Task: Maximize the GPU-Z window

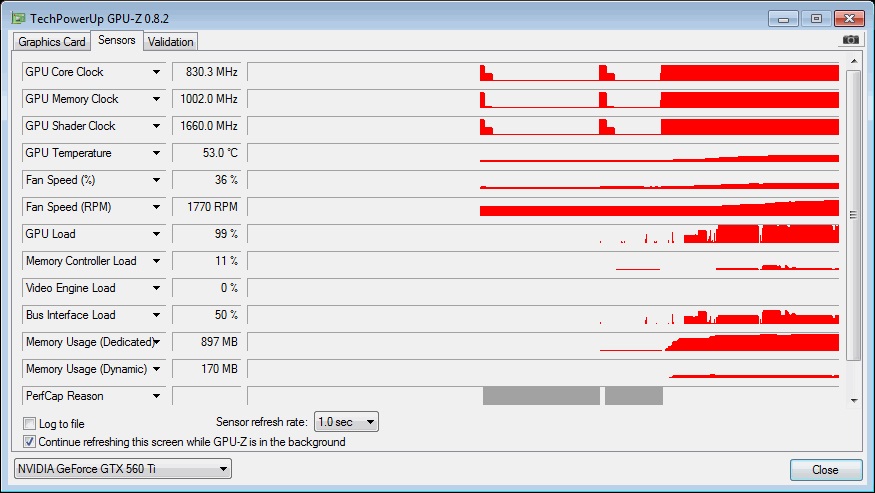Action: 816,19
